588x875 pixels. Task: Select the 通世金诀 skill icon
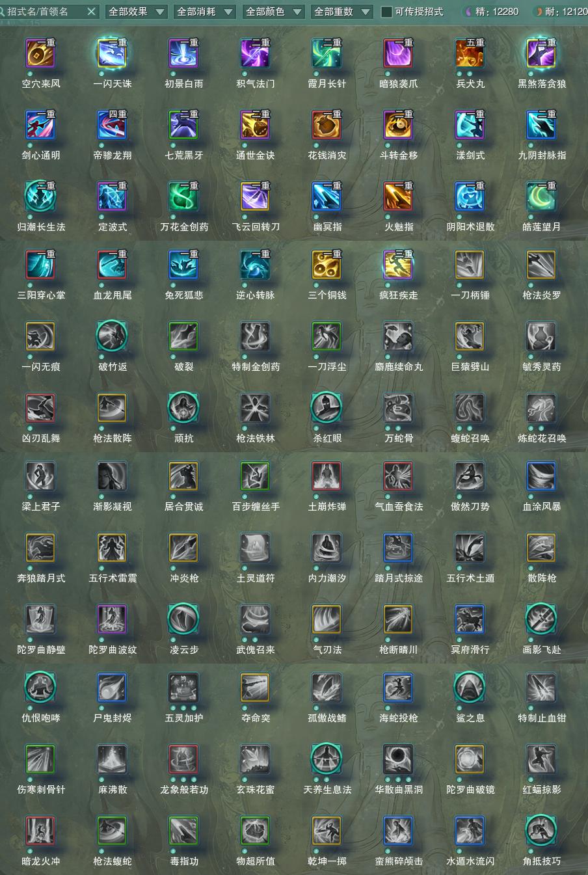[255, 126]
